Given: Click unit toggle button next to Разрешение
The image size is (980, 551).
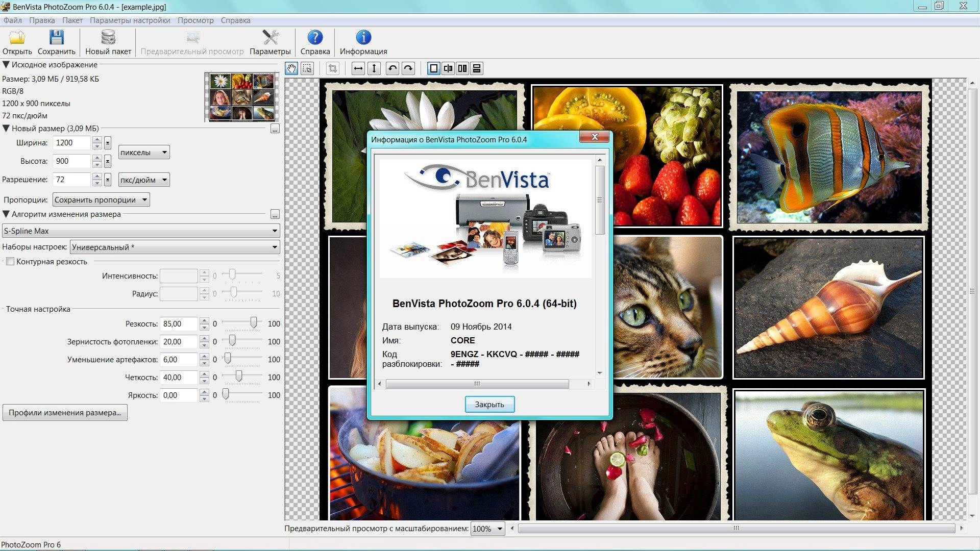Looking at the screenshot, I should point(108,180).
